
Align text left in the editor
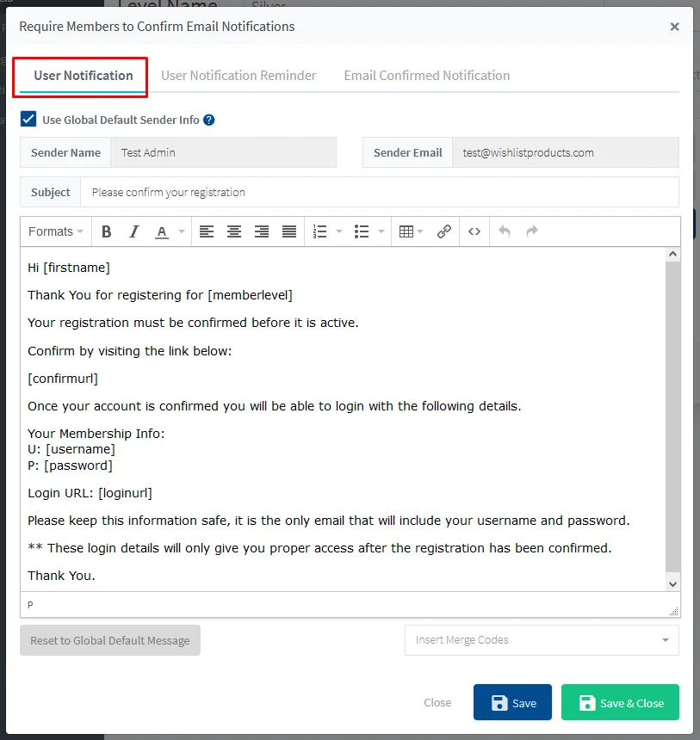click(207, 231)
